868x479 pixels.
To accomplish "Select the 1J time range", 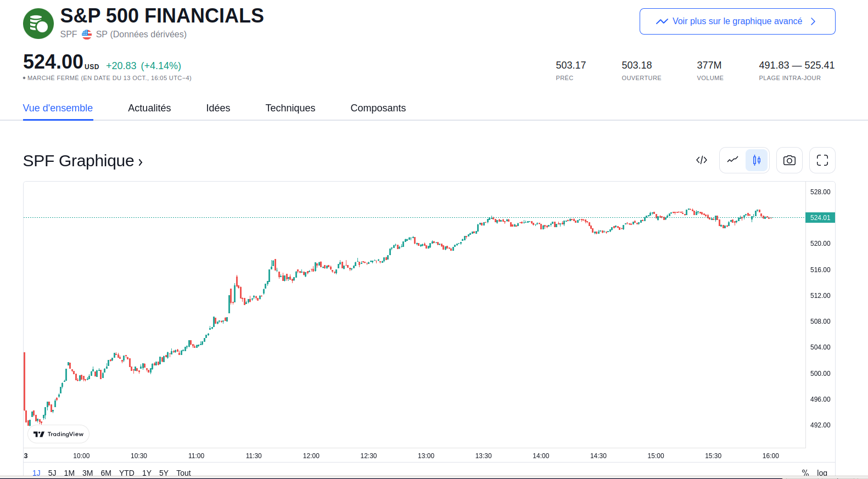I will 36,472.
